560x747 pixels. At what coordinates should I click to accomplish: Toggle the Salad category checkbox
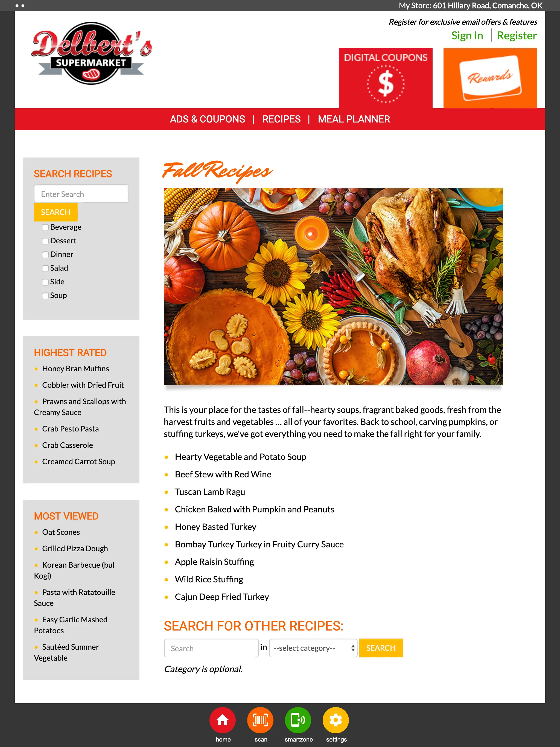(x=45, y=268)
